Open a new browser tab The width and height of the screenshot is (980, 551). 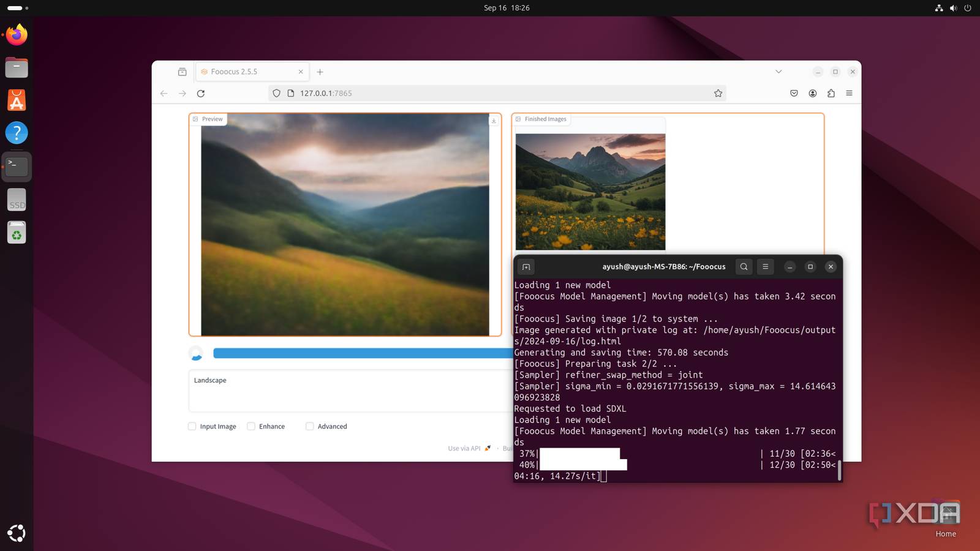[x=320, y=72]
